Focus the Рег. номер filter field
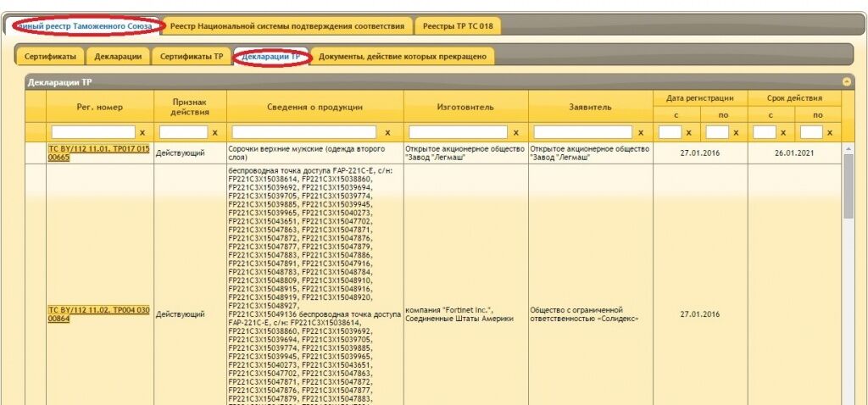Viewport: 868px width, 405px height. coord(93,132)
